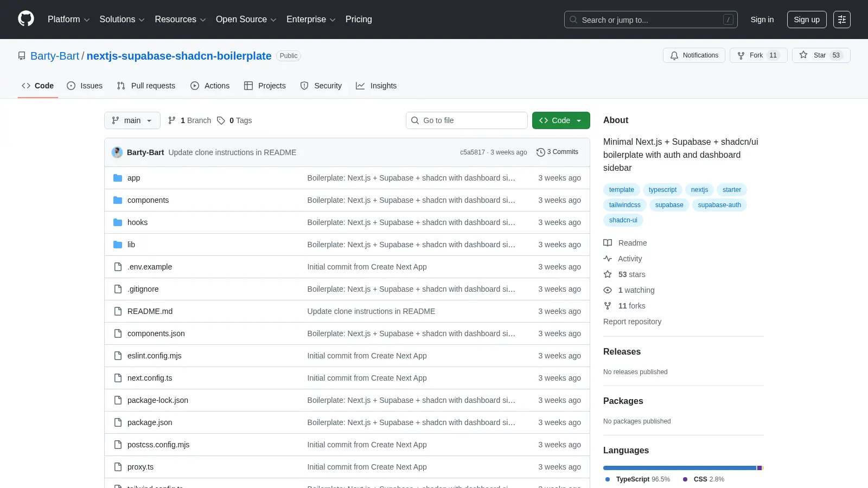The width and height of the screenshot is (868, 488).
Task: Click the fork icon on Fork button
Action: coord(741,55)
